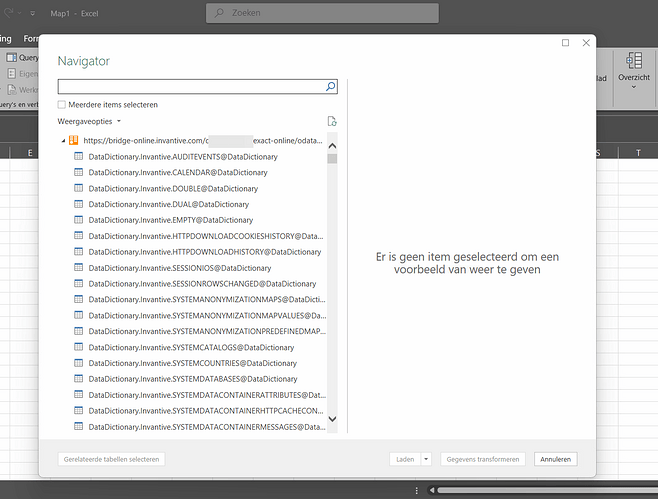The image size is (658, 499).
Task: Click the refresh page icon above the table list
Action: coord(332,121)
